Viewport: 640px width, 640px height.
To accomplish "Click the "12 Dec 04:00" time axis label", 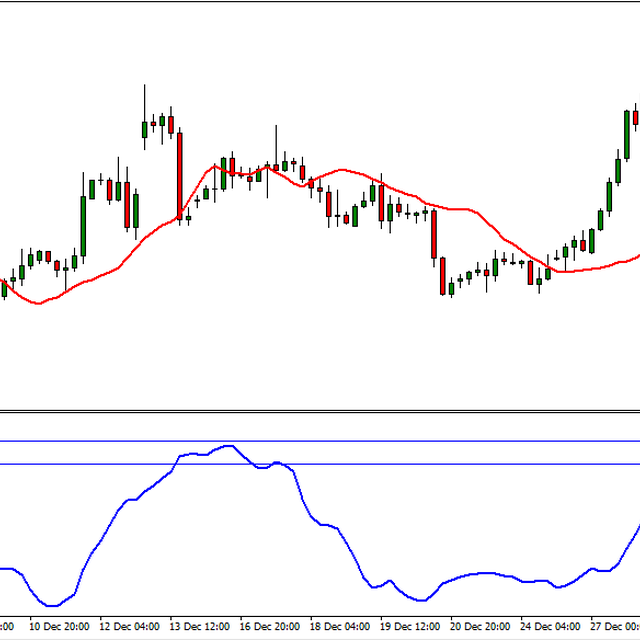I will click(x=130, y=628).
